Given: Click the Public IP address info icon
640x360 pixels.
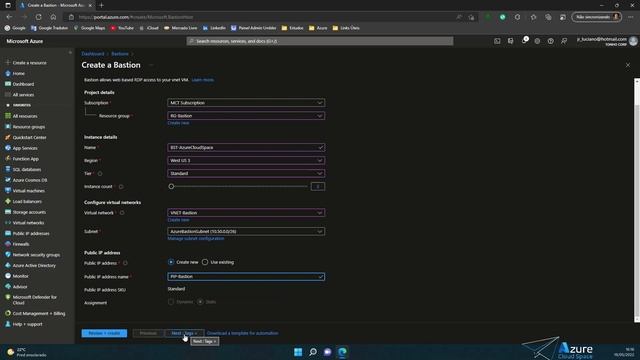Looking at the screenshot, I should 125,263.
